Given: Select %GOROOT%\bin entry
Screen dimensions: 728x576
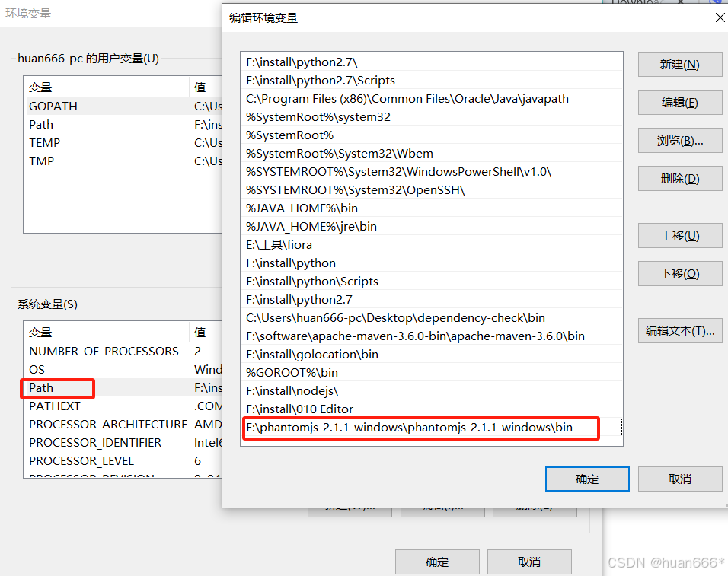Looking at the screenshot, I should (432, 372).
